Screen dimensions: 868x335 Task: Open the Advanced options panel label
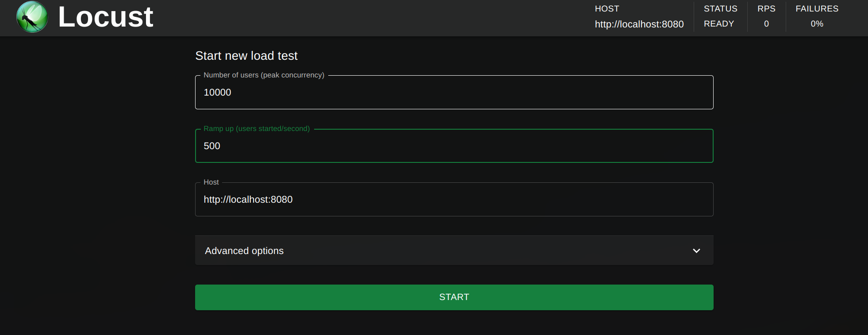tap(244, 251)
